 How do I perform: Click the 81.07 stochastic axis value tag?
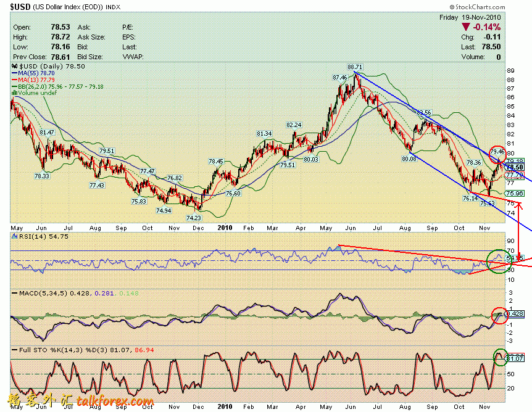[515, 358]
